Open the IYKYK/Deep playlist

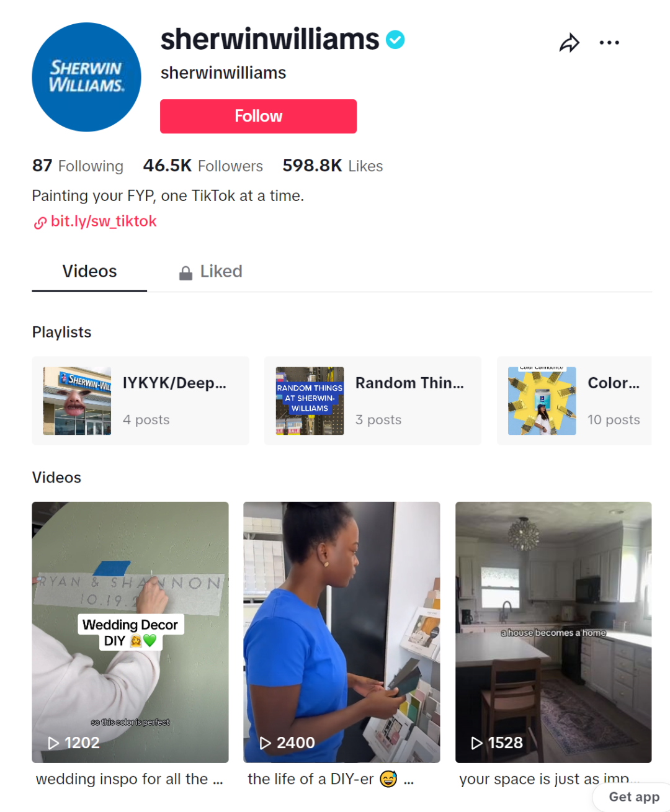(x=140, y=401)
